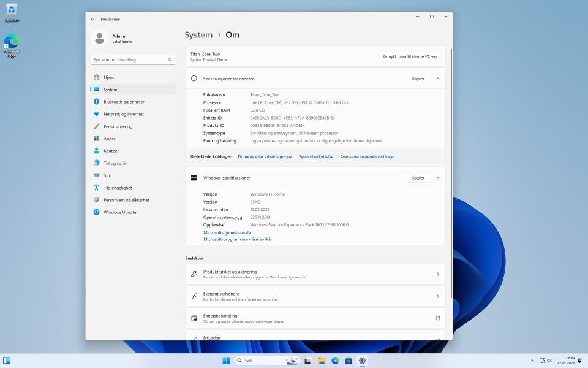Open Microsofts tjenesteavtale link
The width and height of the screenshot is (588, 368).
[227, 233]
